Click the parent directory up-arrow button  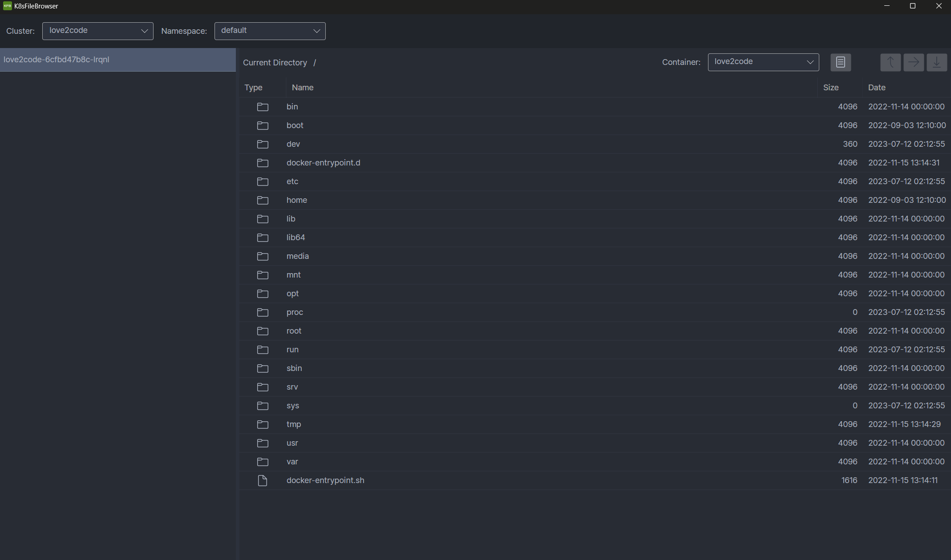pos(890,62)
